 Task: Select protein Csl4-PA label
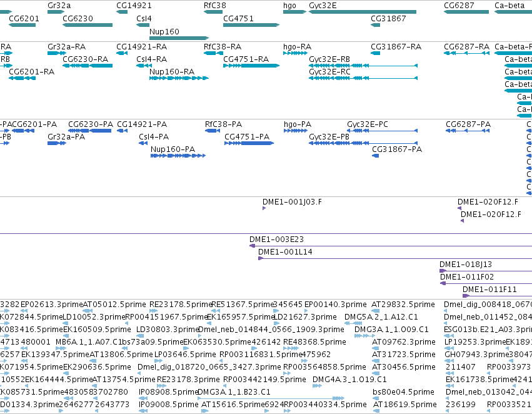tap(154, 137)
